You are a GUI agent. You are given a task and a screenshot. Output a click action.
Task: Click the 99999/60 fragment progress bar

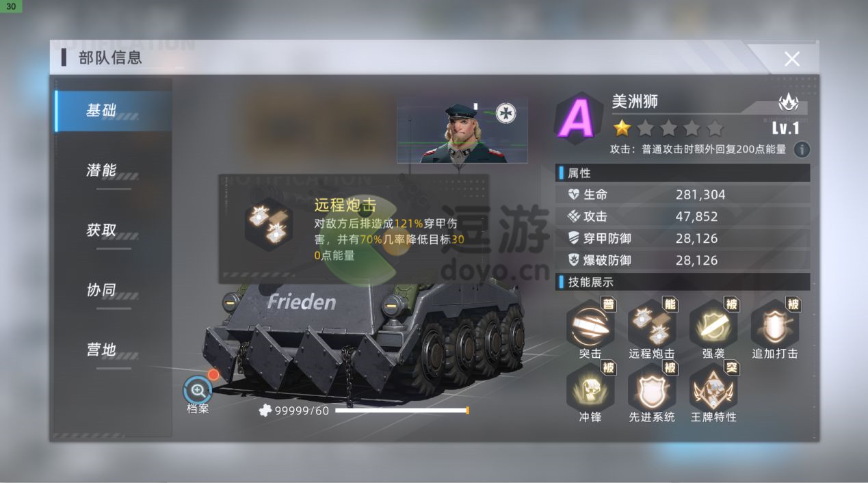[401, 410]
